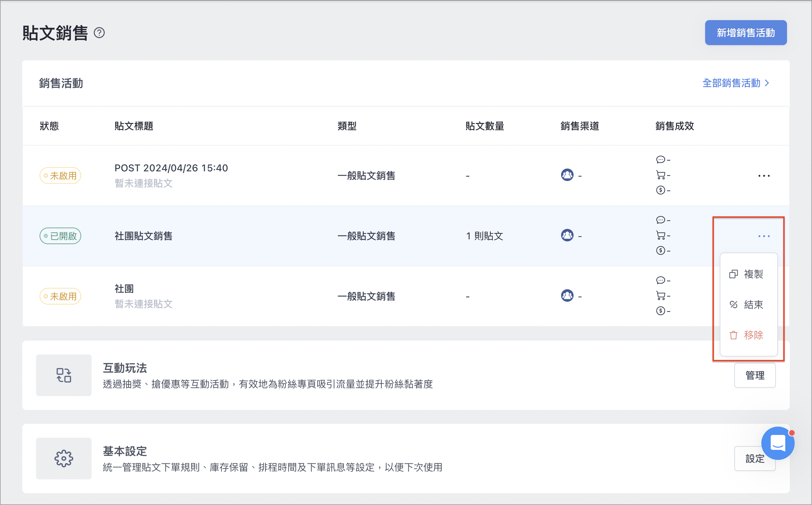The image size is (812, 505).
Task: Open the chat support bubble
Action: (778, 443)
